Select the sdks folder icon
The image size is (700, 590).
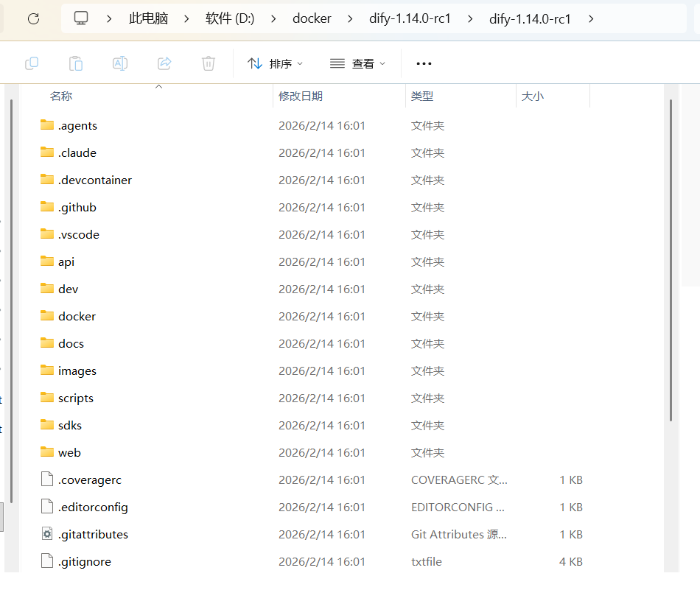tap(47, 424)
